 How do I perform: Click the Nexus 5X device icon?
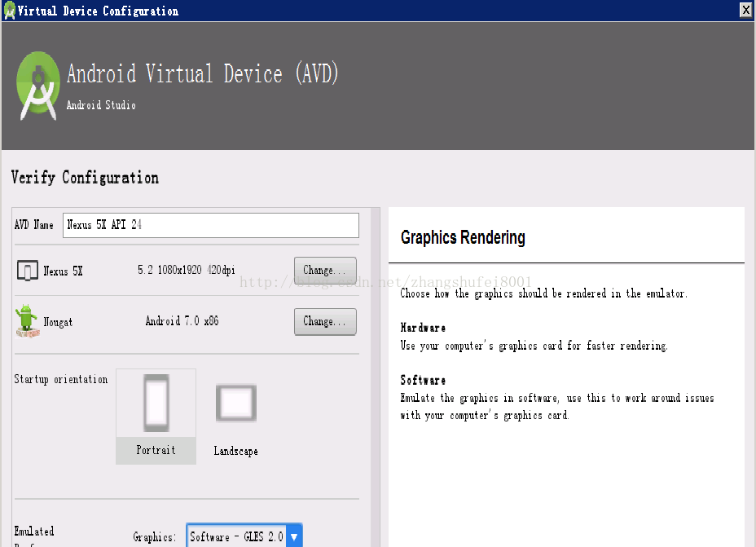(x=28, y=271)
